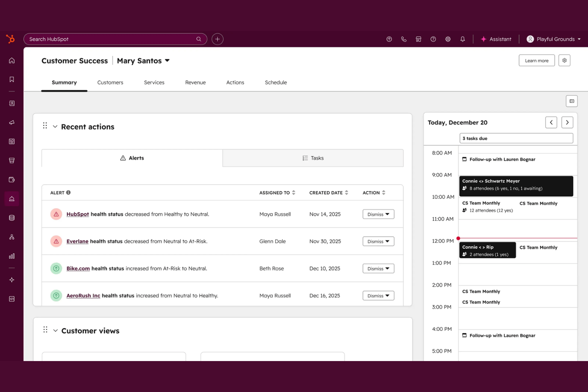Click the Learn more button
The image size is (588, 392).
point(536,60)
